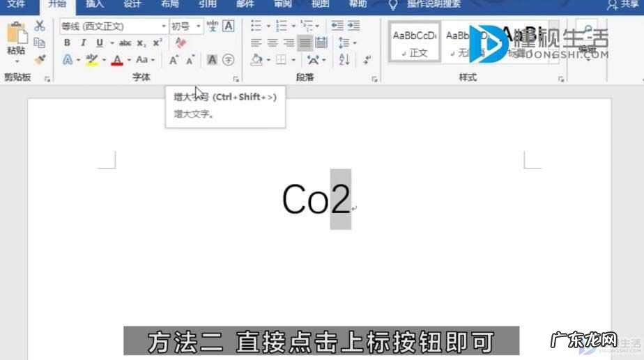644x360 pixels.
Task: Toggle Strikethrough (abc) formatting
Action: (125, 42)
